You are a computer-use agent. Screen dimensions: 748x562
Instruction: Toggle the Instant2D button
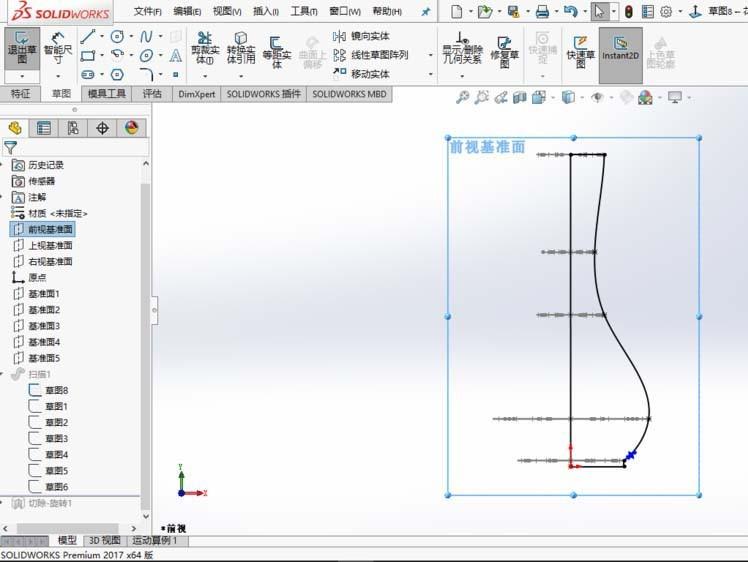620,55
